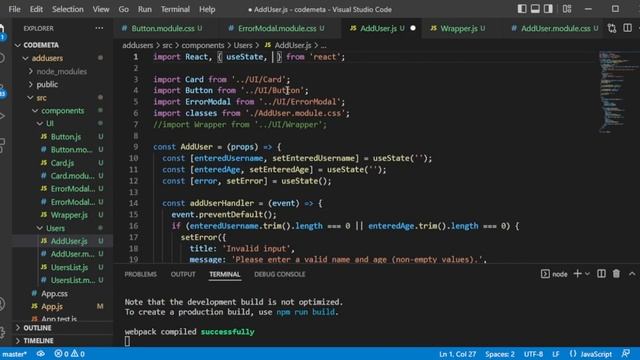Open the launch profile dropdown beside plus
Screen dimensions: 640x360
click(x=587, y=274)
